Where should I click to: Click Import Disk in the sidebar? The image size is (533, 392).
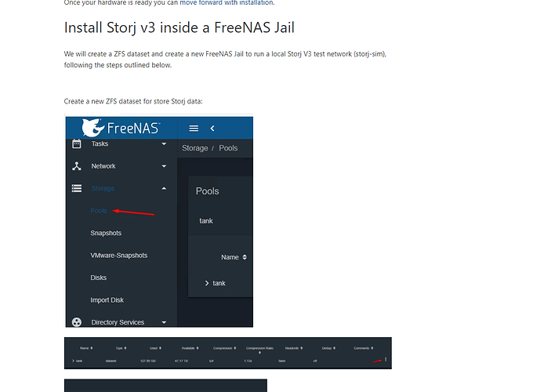pos(107,300)
